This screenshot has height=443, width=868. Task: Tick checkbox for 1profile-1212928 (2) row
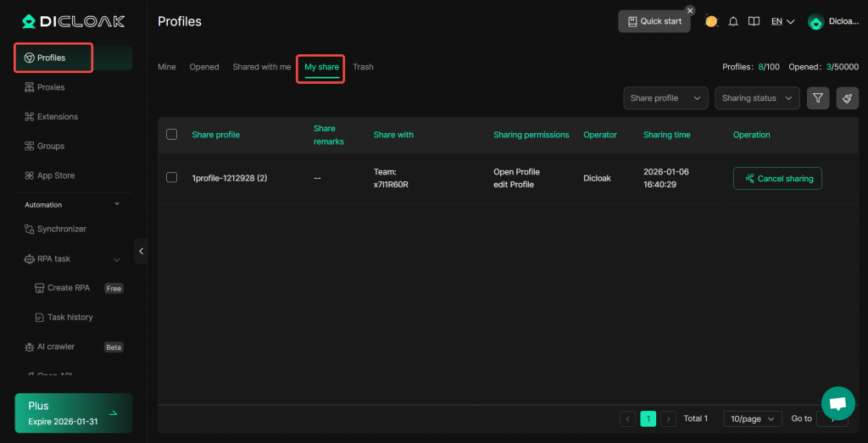click(x=172, y=178)
